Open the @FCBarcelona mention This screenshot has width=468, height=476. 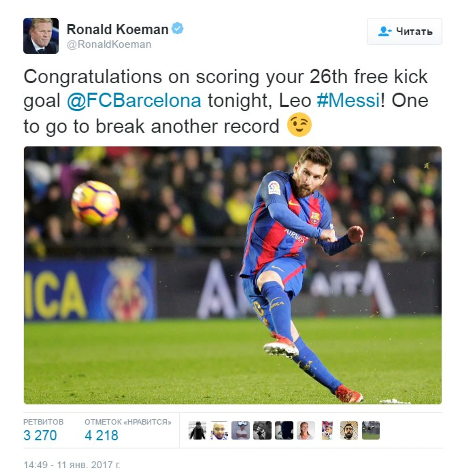tap(134, 101)
